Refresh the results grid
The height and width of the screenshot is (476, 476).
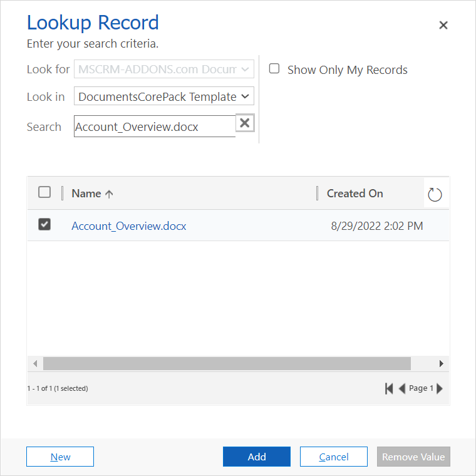click(x=435, y=195)
